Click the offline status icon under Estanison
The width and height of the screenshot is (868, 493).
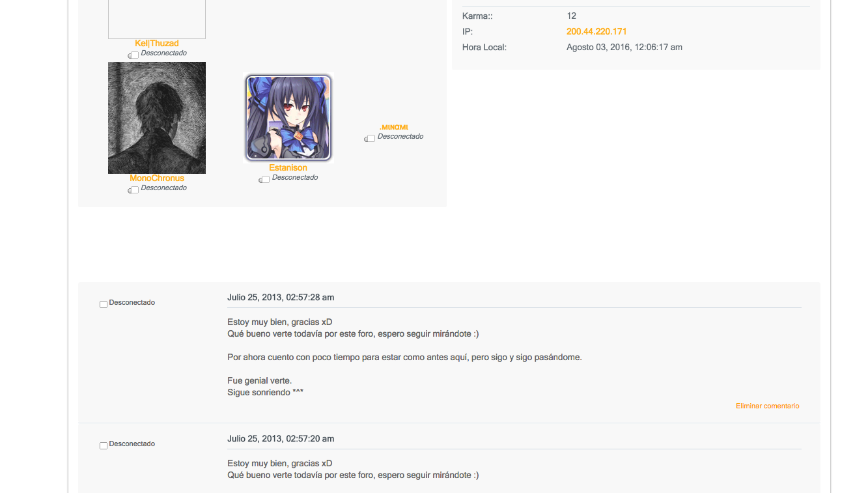[x=264, y=180]
